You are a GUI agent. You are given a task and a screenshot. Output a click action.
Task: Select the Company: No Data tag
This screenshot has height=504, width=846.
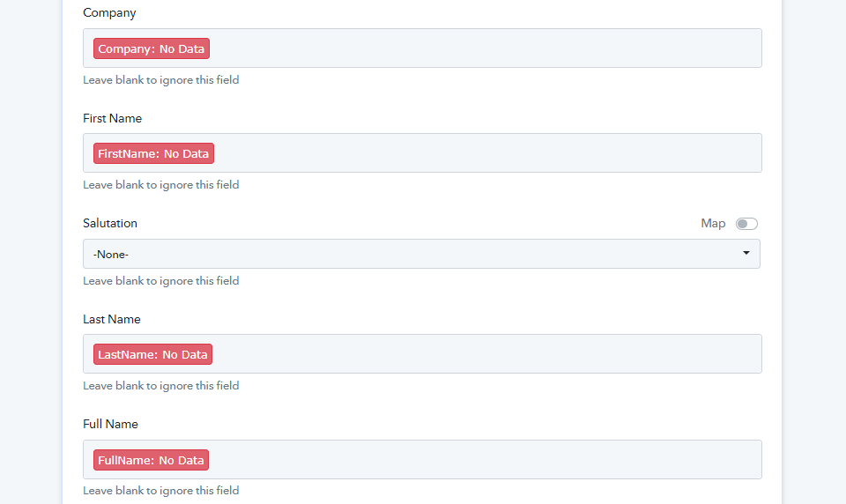[151, 48]
